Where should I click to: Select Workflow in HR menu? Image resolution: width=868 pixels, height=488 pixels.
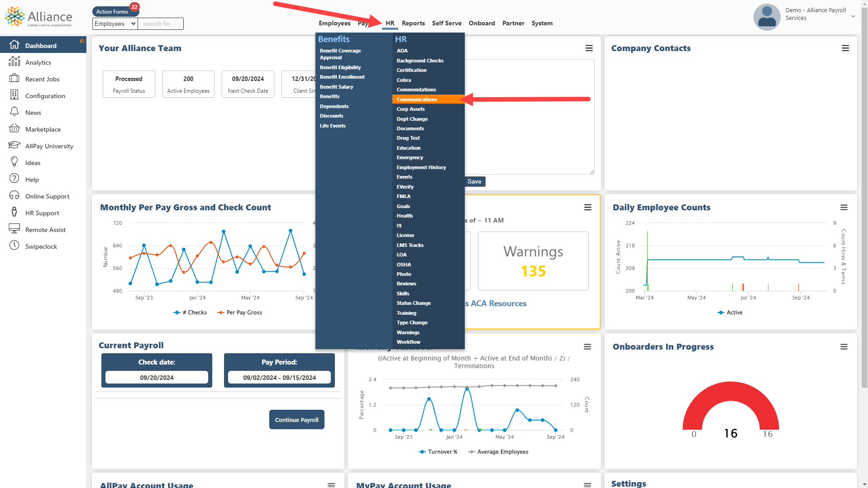pyautogui.click(x=409, y=342)
